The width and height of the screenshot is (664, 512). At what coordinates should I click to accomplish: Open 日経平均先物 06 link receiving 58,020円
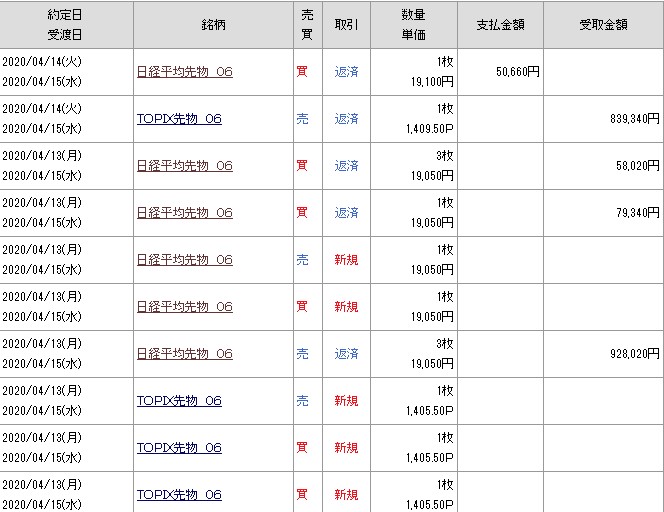pyautogui.click(x=184, y=166)
